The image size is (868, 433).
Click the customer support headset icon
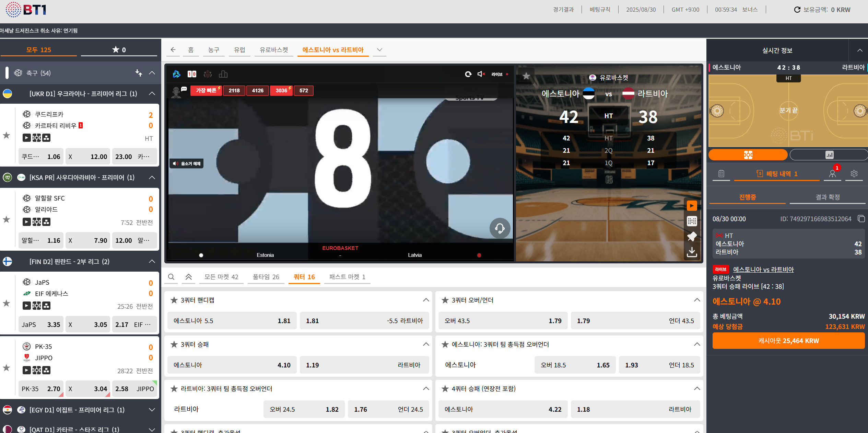pos(500,228)
